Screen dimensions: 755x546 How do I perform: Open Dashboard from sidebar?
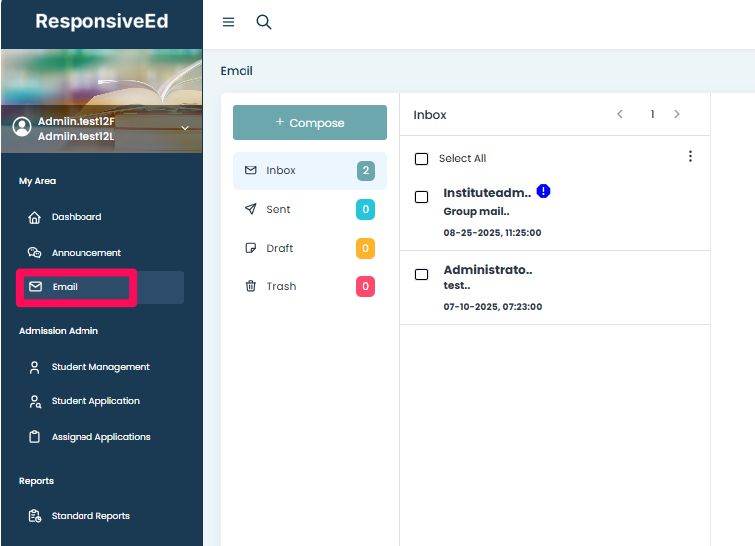pyautogui.click(x=75, y=217)
